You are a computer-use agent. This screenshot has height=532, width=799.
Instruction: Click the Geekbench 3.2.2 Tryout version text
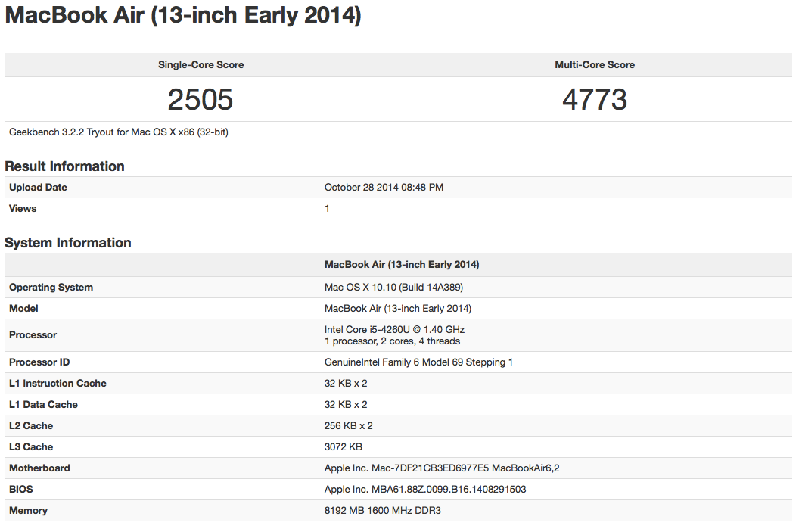pos(119,132)
